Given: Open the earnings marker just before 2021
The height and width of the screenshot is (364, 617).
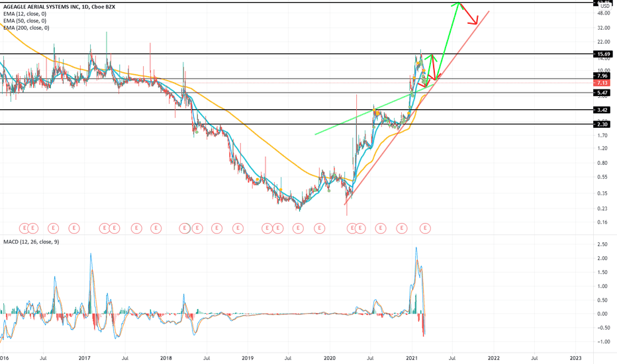Looking at the screenshot, I should point(401,228).
